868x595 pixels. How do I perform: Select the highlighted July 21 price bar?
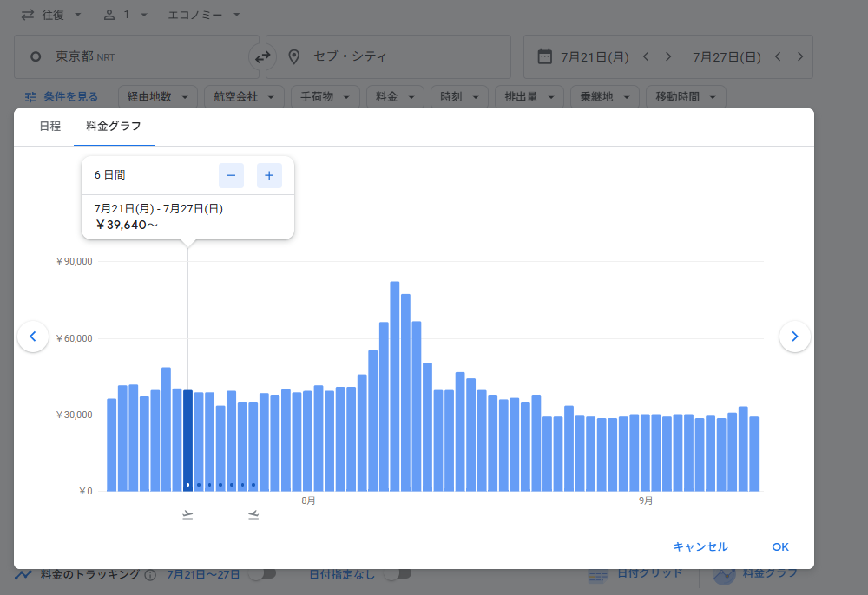tap(187, 441)
